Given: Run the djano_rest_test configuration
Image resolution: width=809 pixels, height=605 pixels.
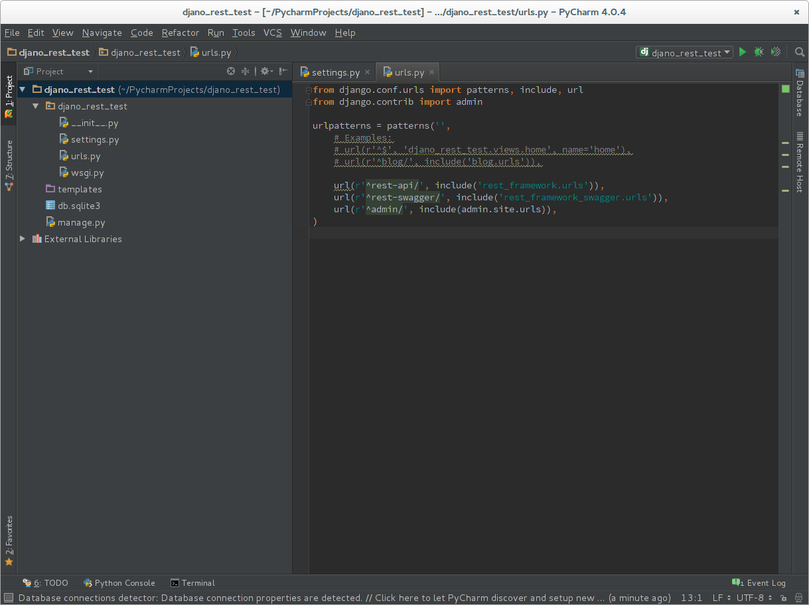Looking at the screenshot, I should pos(742,52).
